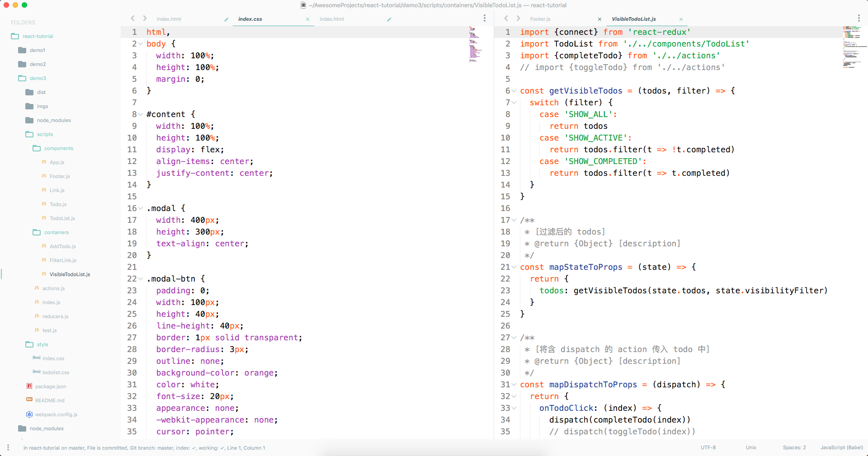Click the JS icon beside App.js
The width and height of the screenshot is (868, 456).
tap(44, 162)
